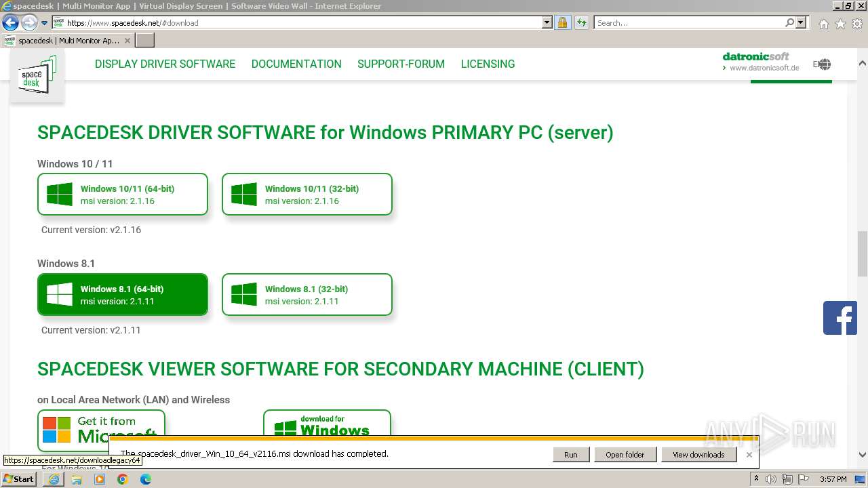
Task: Click the search magnifier icon
Action: pyautogui.click(x=789, y=22)
